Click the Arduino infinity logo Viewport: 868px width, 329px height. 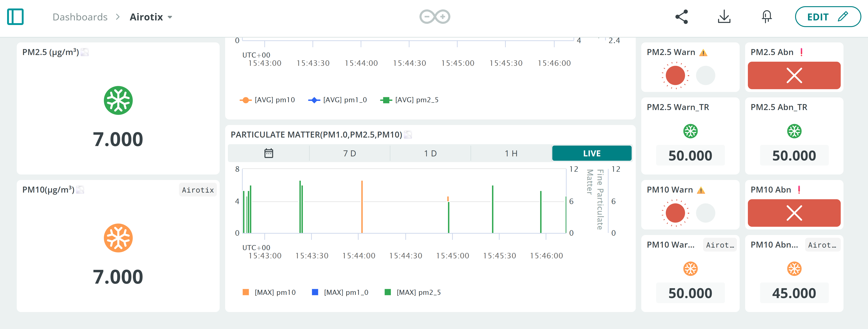[434, 17]
